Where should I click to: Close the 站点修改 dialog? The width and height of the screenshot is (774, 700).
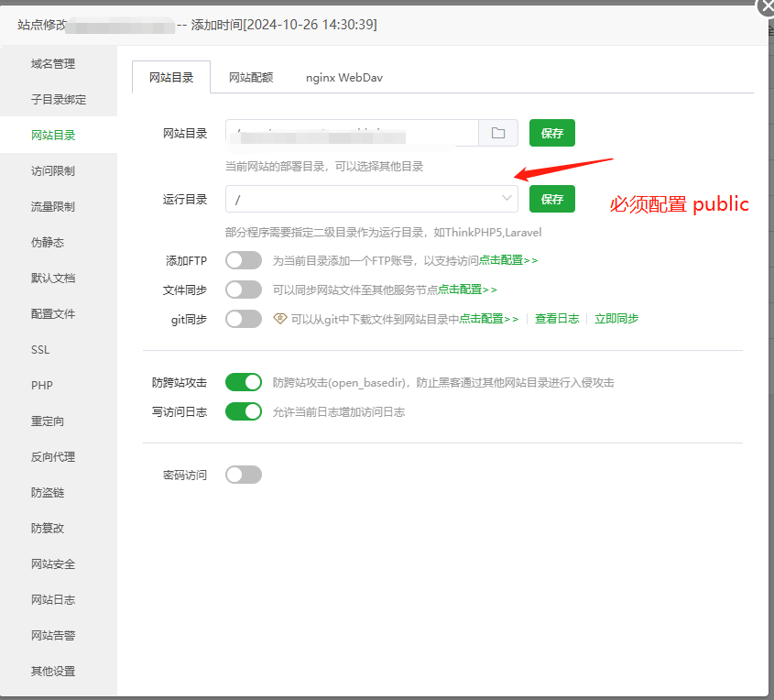[766, 7]
